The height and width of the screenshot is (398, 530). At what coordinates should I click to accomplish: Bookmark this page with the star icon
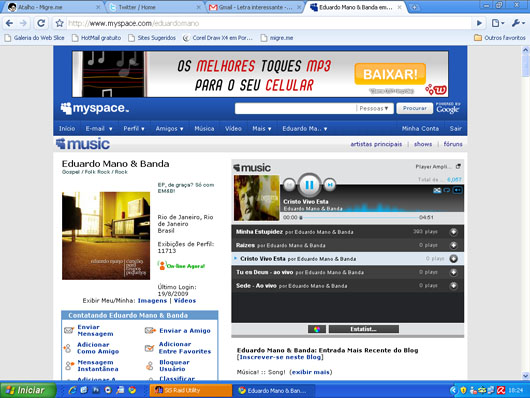[59, 23]
